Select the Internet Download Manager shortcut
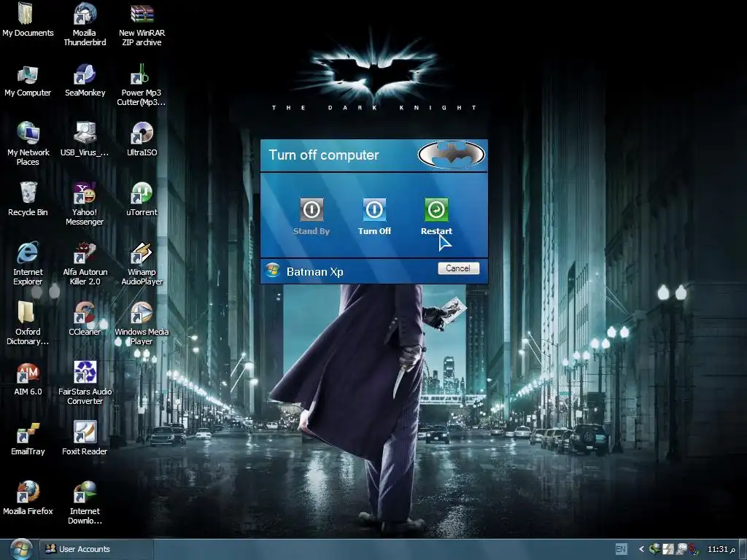Viewport: 747px width, 560px height. click(85, 503)
